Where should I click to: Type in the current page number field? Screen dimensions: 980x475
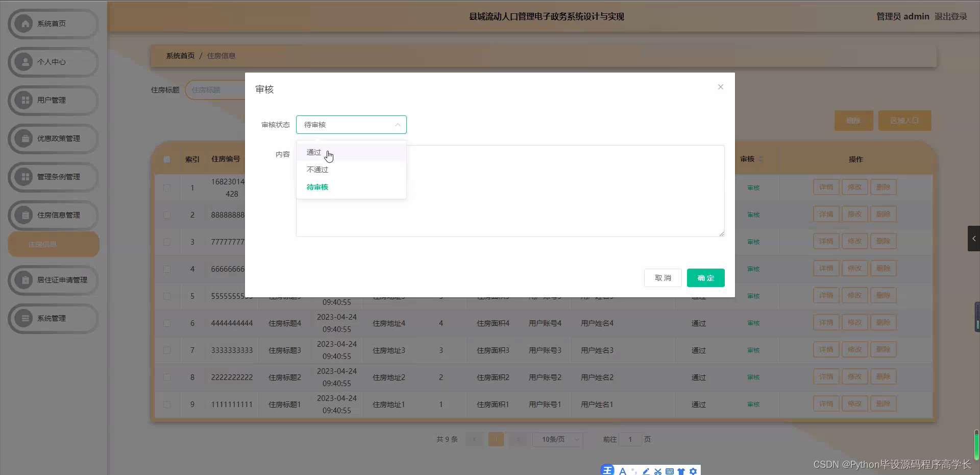(x=630, y=439)
